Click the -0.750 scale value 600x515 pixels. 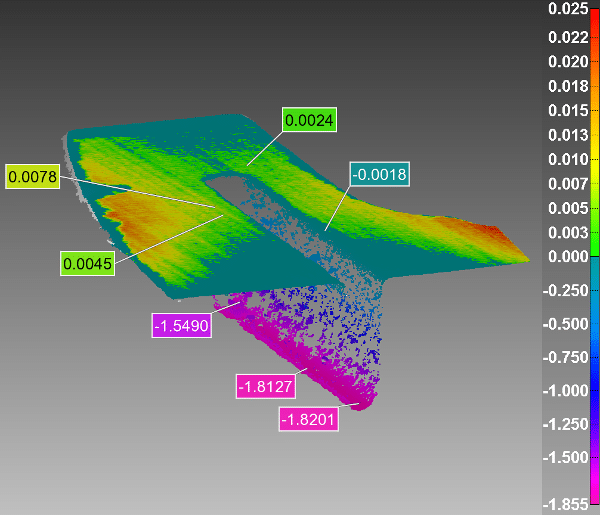566,357
